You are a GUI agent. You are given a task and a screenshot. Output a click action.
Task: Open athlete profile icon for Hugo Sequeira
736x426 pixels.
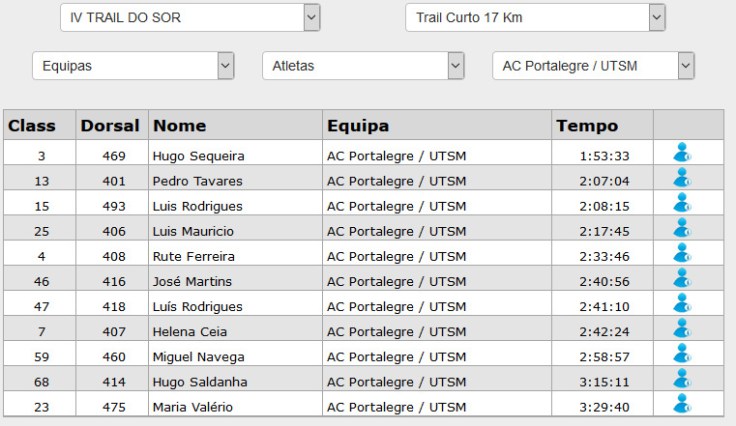point(682,153)
